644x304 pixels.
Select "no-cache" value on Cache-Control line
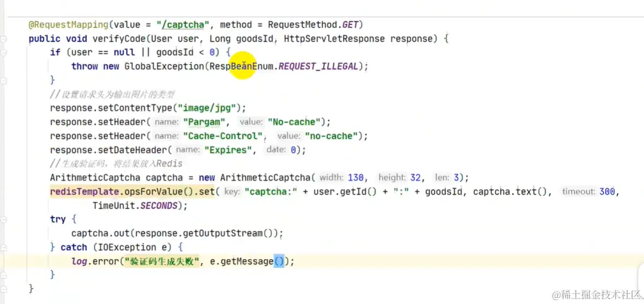(x=331, y=136)
